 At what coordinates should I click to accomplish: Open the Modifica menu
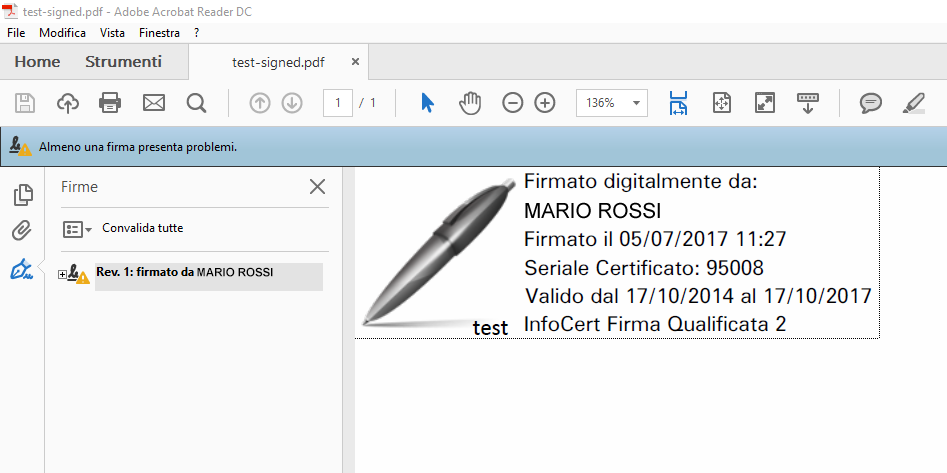[62, 33]
